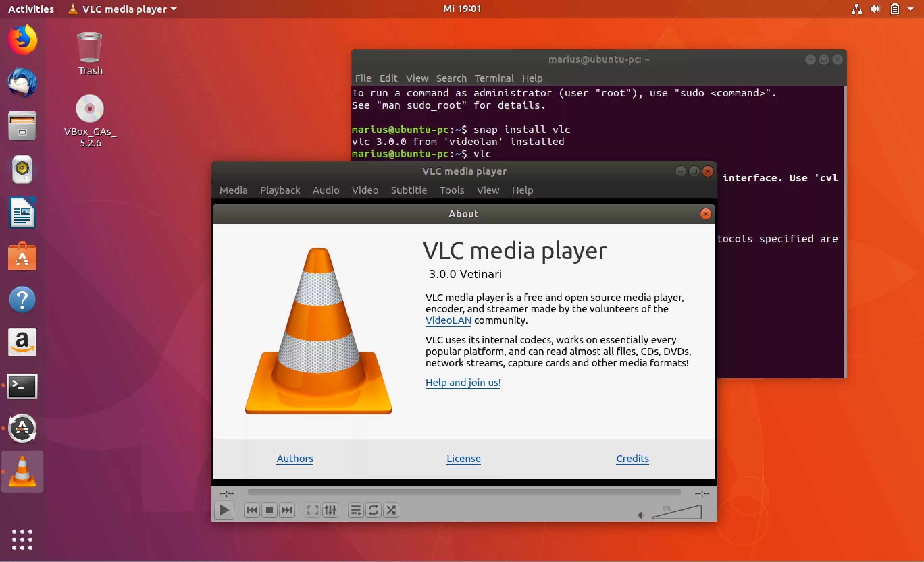
Task: Toggle the playlist view
Action: (x=356, y=510)
